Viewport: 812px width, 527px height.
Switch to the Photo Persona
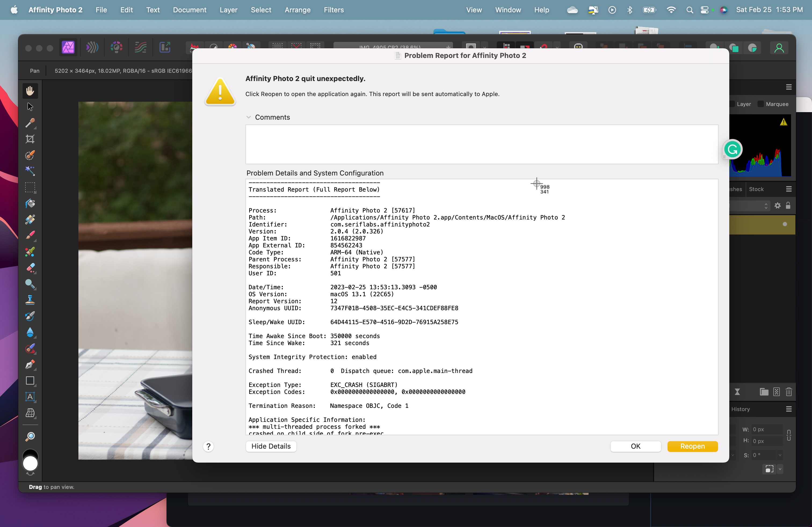(68, 47)
